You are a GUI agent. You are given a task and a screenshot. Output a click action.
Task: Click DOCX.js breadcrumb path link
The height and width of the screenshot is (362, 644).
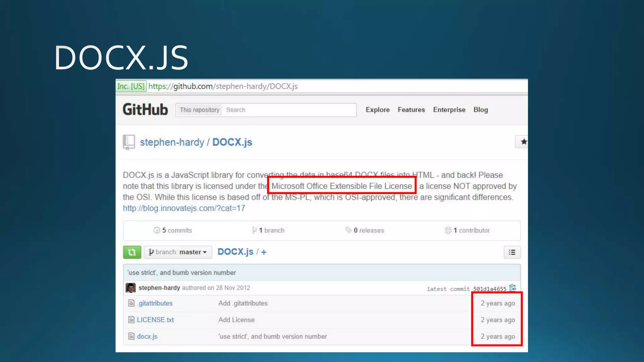(236, 252)
